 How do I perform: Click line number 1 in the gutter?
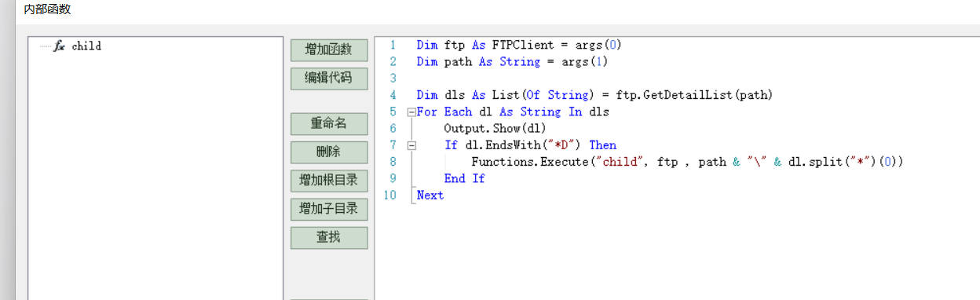393,45
